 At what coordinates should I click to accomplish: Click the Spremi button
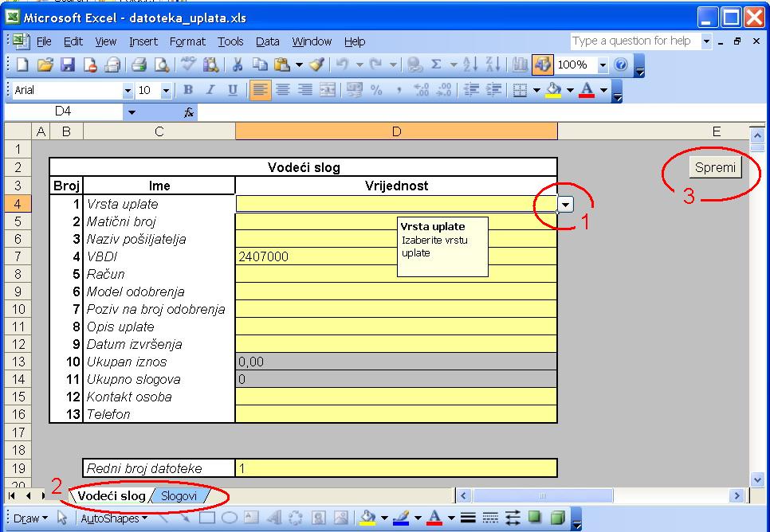[715, 167]
